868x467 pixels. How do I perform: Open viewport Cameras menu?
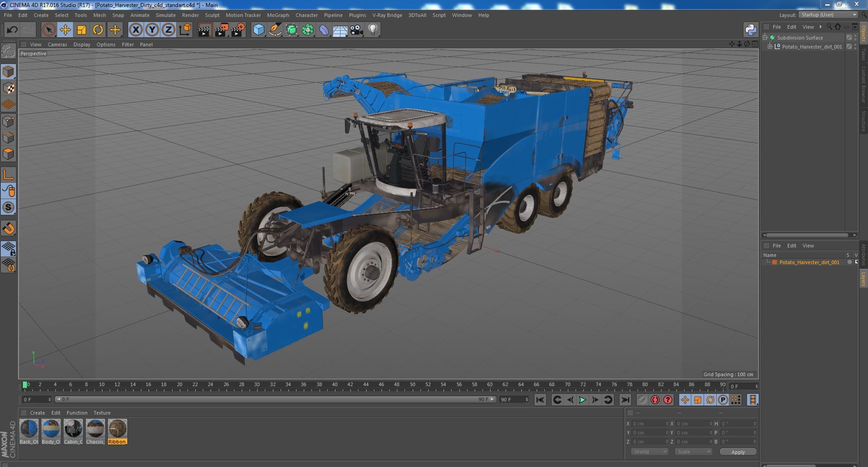57,44
